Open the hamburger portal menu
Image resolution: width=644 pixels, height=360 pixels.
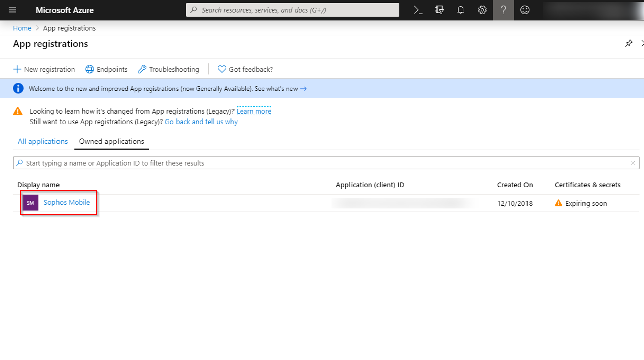(13, 10)
